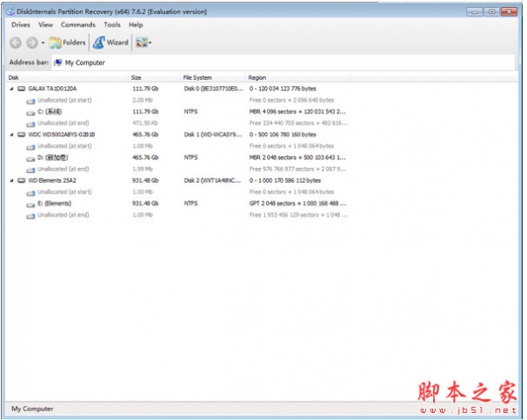527x420 pixels.
Task: Click NTFS file system of E: partition
Action: [x=191, y=204]
